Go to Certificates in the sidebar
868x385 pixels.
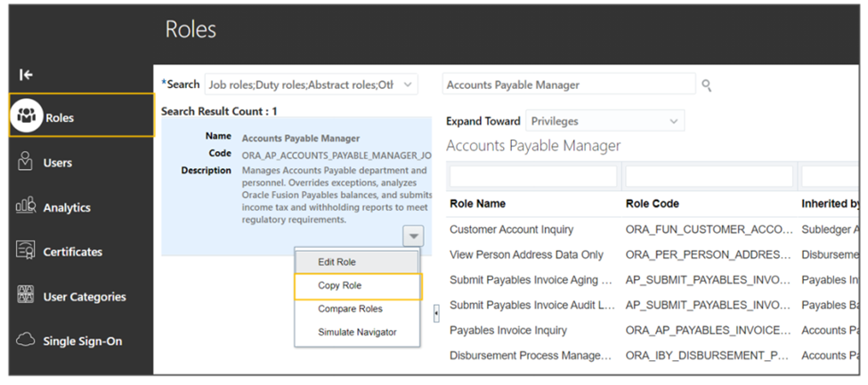72,252
